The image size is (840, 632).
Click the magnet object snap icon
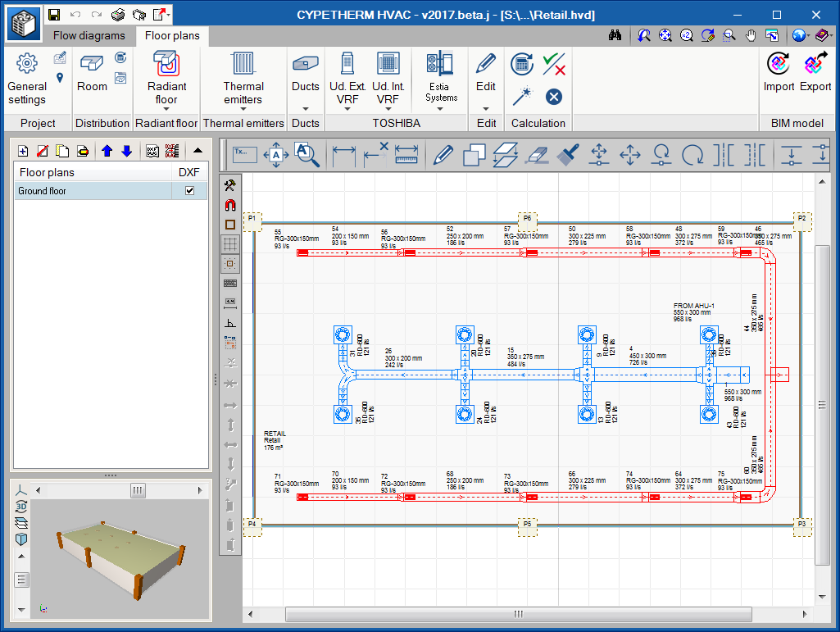point(230,205)
